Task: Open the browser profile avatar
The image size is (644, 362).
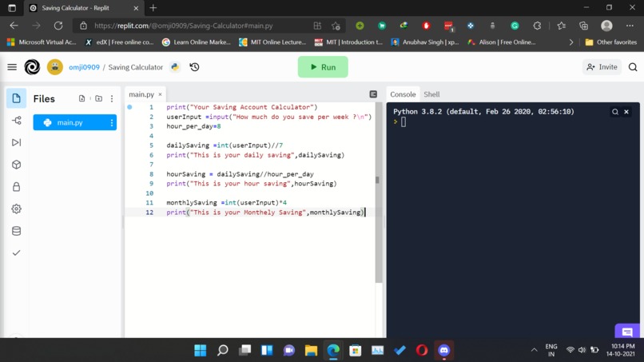Action: tap(606, 26)
